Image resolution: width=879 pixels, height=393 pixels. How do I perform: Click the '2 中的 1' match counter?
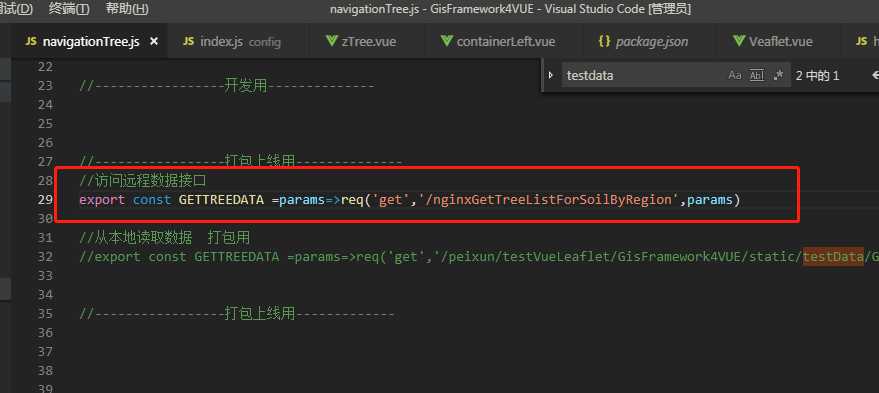(x=817, y=76)
